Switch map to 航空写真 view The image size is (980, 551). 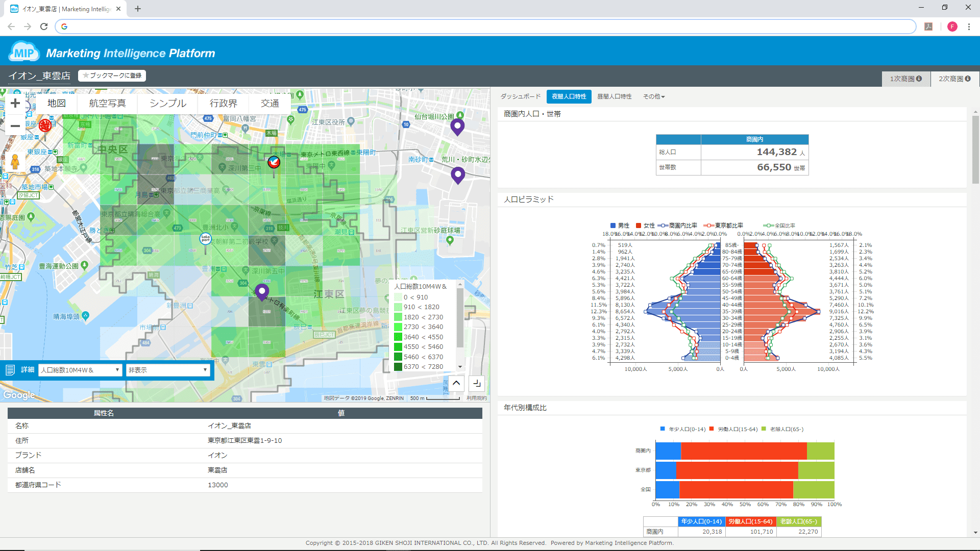(107, 104)
